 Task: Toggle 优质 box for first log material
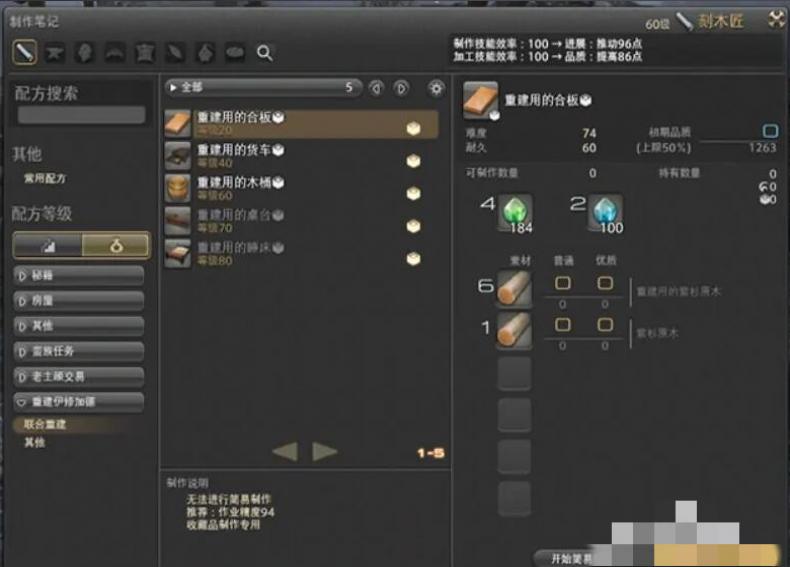click(x=605, y=283)
